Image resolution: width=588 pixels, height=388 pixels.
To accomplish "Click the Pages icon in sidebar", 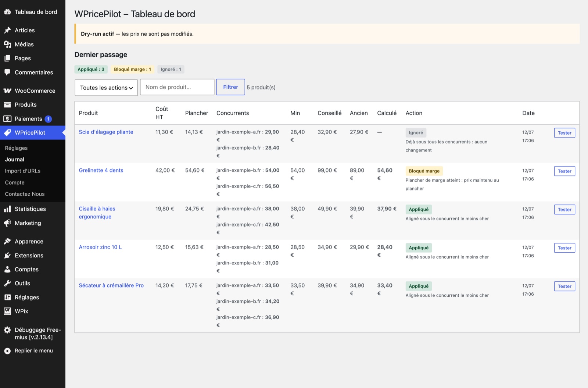I will pos(7,58).
